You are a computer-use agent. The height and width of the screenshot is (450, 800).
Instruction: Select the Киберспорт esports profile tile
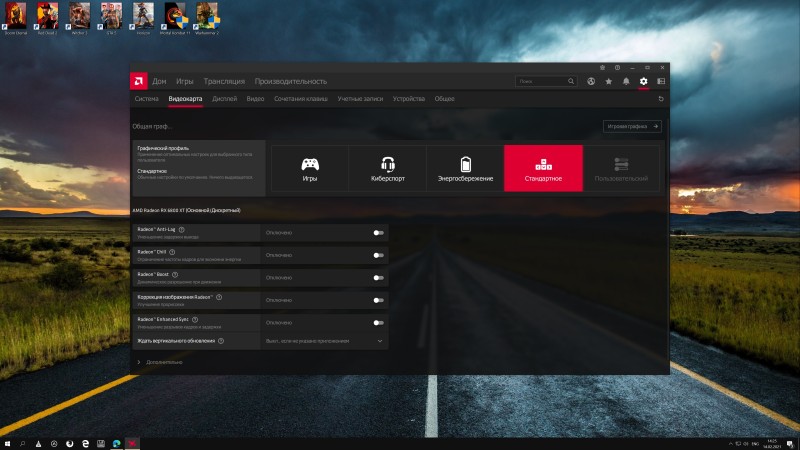pyautogui.click(x=388, y=168)
